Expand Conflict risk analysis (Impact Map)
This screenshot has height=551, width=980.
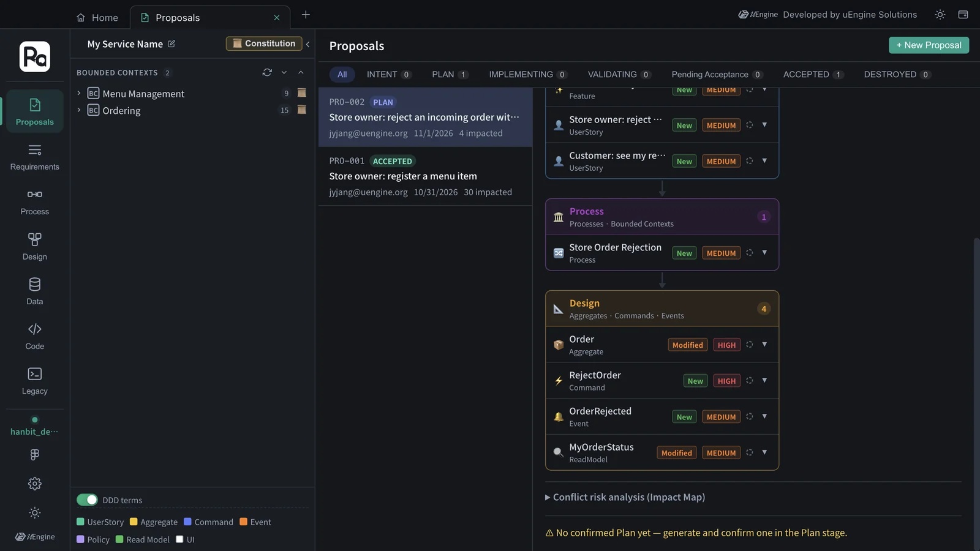pos(625,497)
